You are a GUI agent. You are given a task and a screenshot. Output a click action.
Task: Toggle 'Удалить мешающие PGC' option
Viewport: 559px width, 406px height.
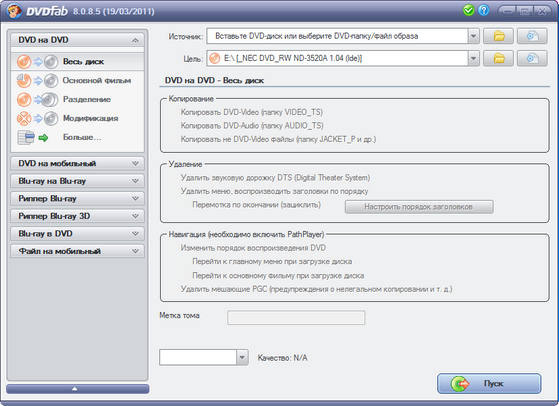(x=316, y=289)
